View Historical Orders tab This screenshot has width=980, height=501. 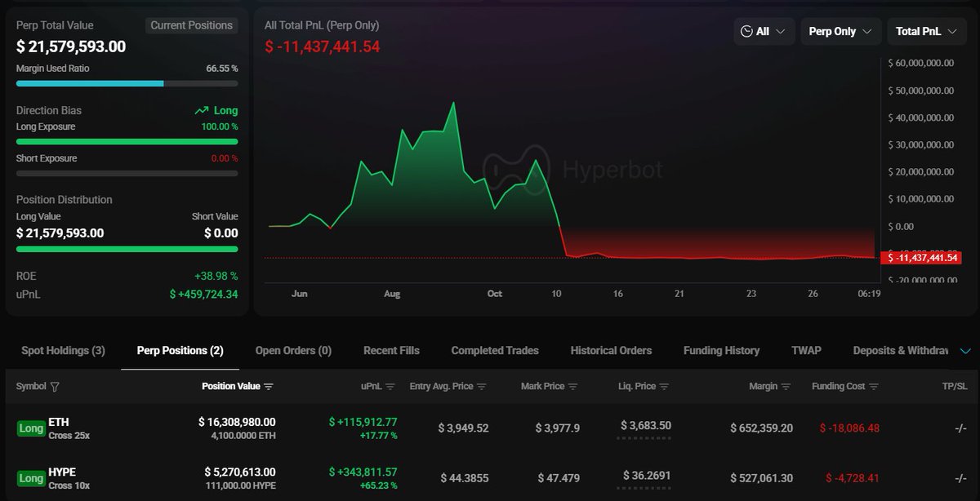611,351
